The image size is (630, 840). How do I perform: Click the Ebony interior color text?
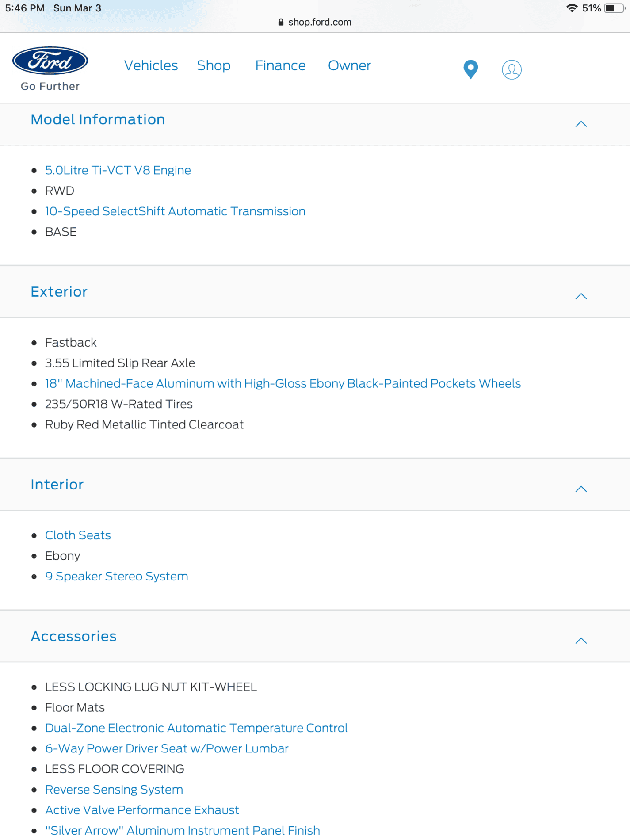pos(63,556)
